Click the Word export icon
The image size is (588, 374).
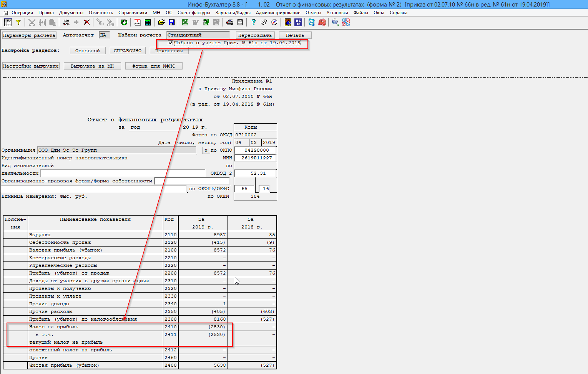tap(195, 22)
